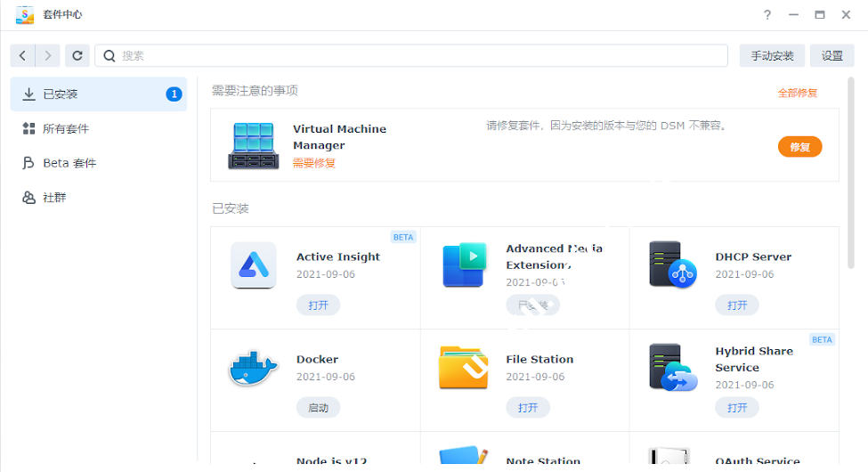
Task: Open the help question mark icon
Action: pyautogui.click(x=767, y=15)
